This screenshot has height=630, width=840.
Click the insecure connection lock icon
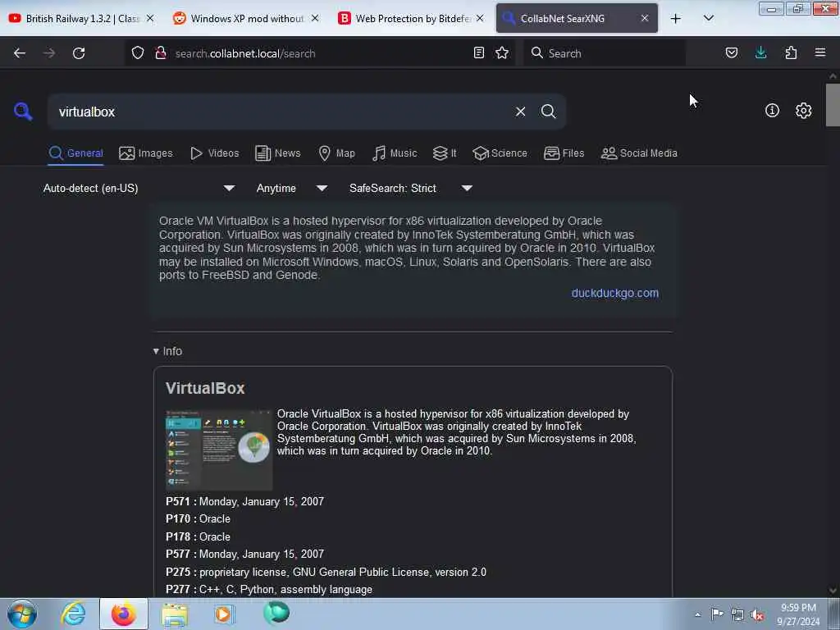pyautogui.click(x=160, y=53)
